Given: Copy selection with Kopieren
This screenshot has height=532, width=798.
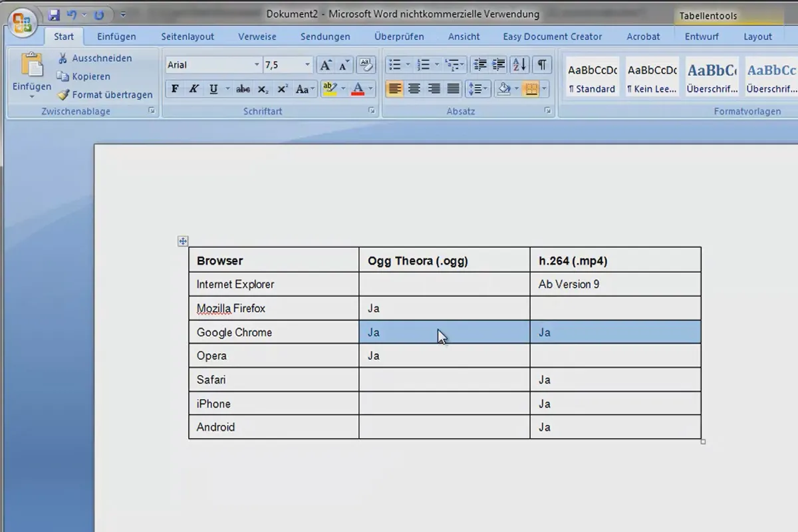Looking at the screenshot, I should pyautogui.click(x=83, y=76).
